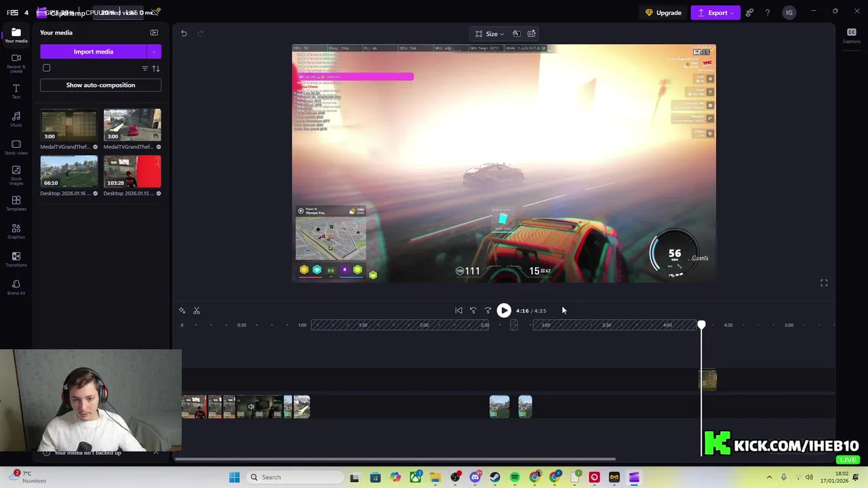Select the upper-track clip at the playhead
The height and width of the screenshot is (488, 868).
(x=707, y=380)
